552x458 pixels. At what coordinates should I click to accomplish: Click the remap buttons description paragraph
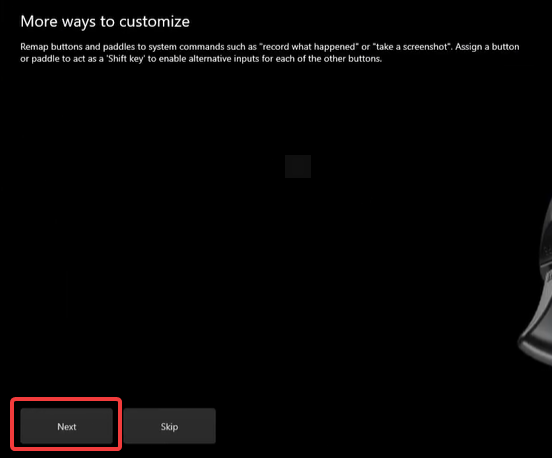point(270,52)
